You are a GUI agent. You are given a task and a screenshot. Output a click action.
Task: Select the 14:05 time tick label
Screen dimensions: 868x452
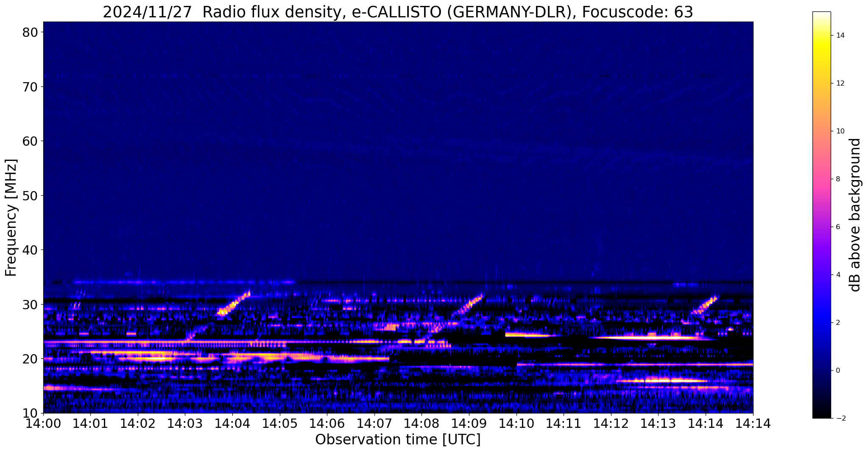click(x=279, y=423)
